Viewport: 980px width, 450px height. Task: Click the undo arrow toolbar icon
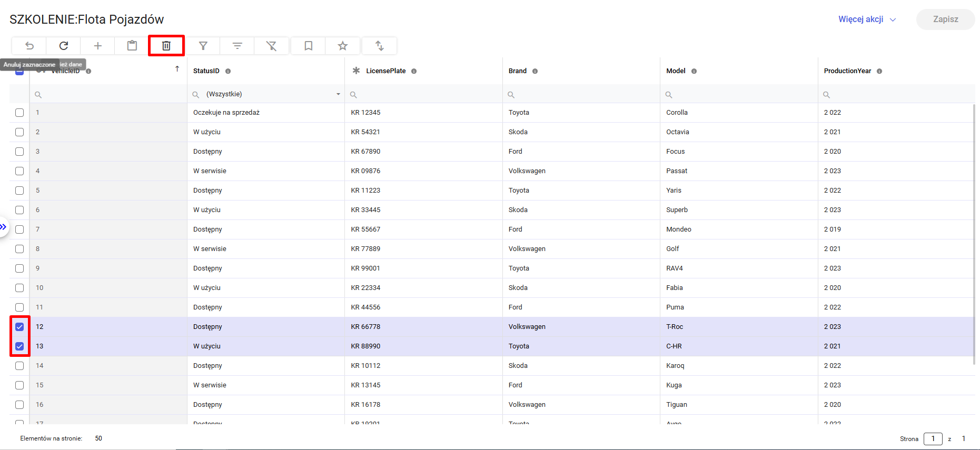tap(29, 46)
